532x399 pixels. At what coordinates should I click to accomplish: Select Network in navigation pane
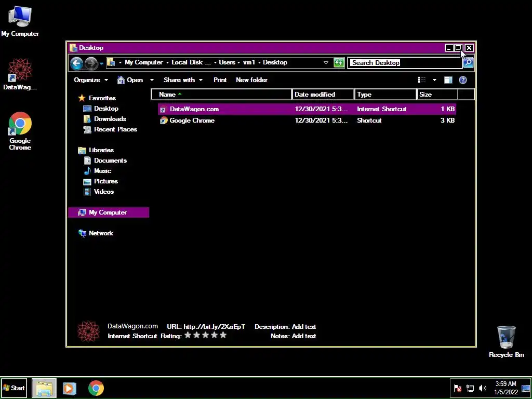(96, 233)
